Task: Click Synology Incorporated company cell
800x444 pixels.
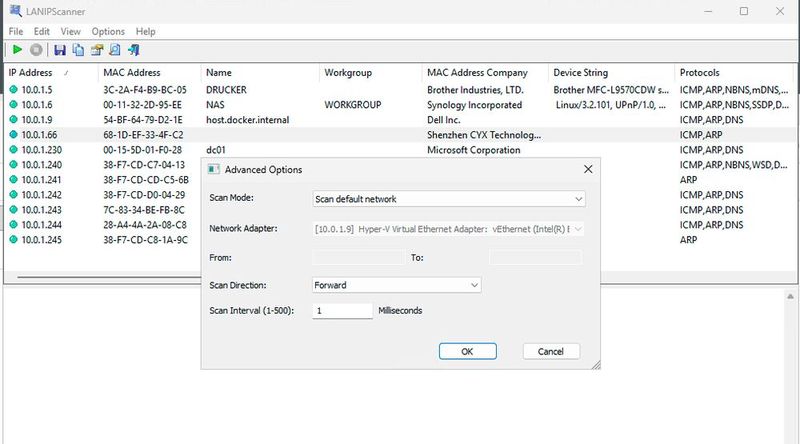Action: 474,104
